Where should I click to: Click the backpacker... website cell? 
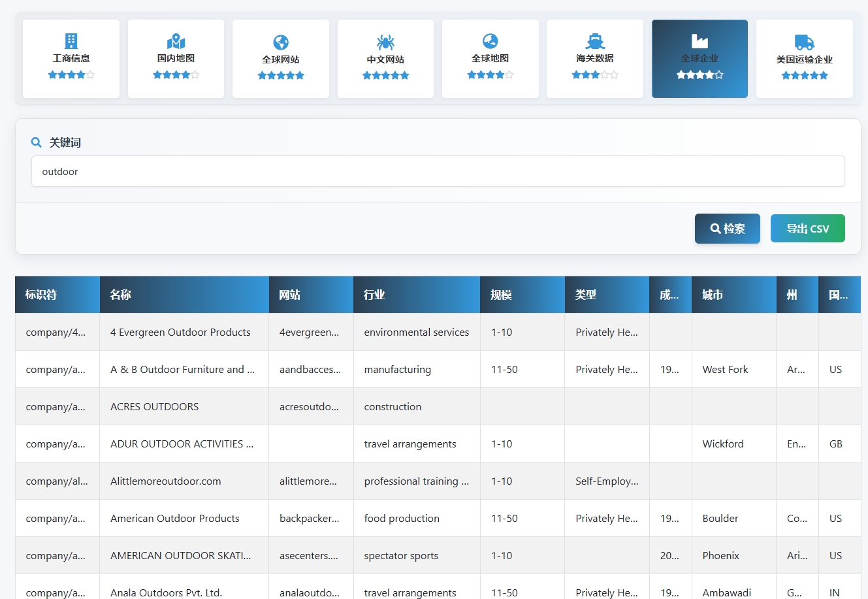311,518
